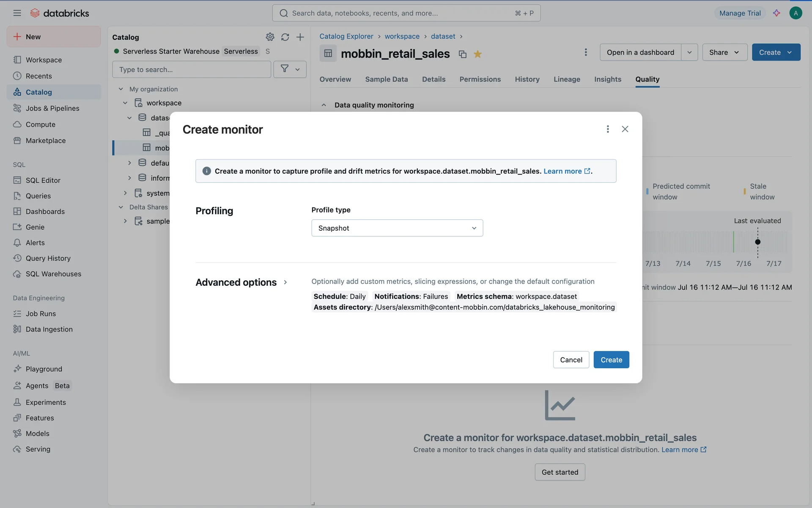Open the Profile type Snapshot dropdown
812x508 pixels.
tap(397, 228)
